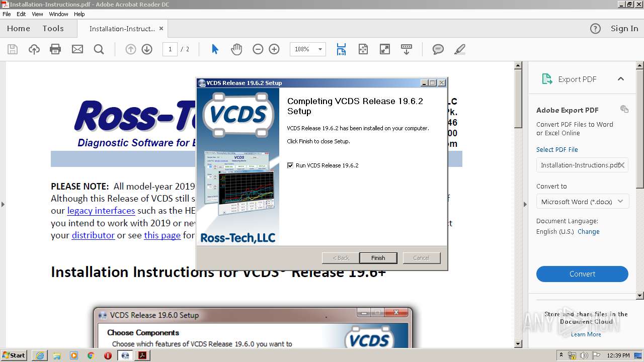Click the Export PDF panel icon

click(x=547, y=79)
